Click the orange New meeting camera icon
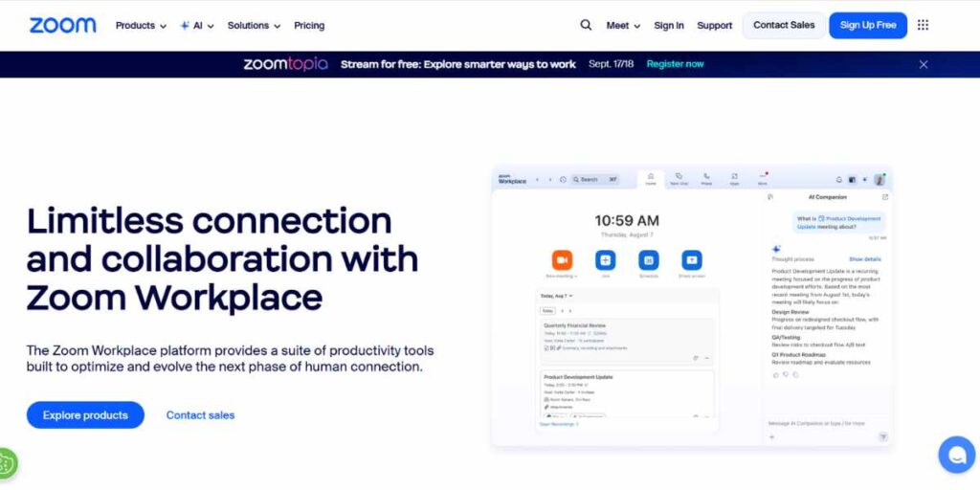The image size is (980, 490). 562,260
